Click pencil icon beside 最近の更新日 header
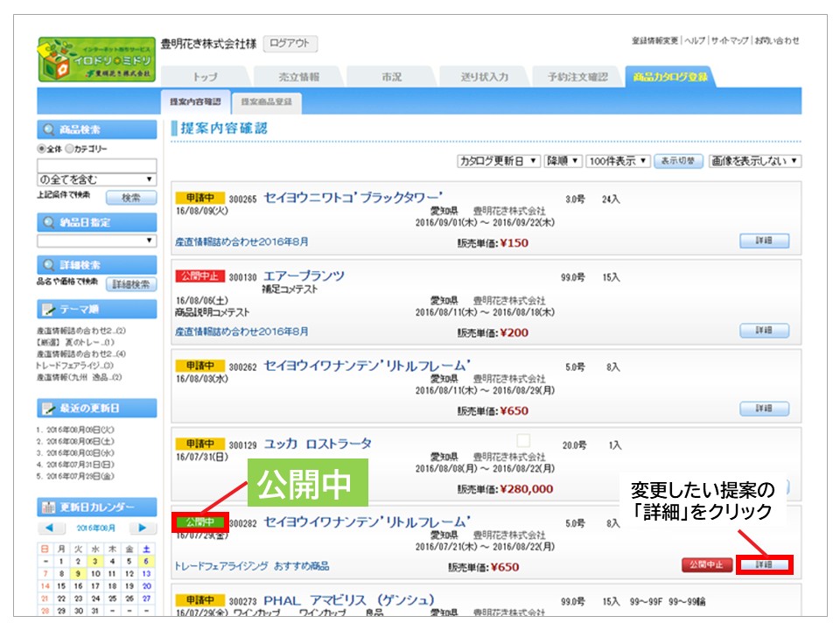This screenshot has height=630, width=840. (x=48, y=409)
